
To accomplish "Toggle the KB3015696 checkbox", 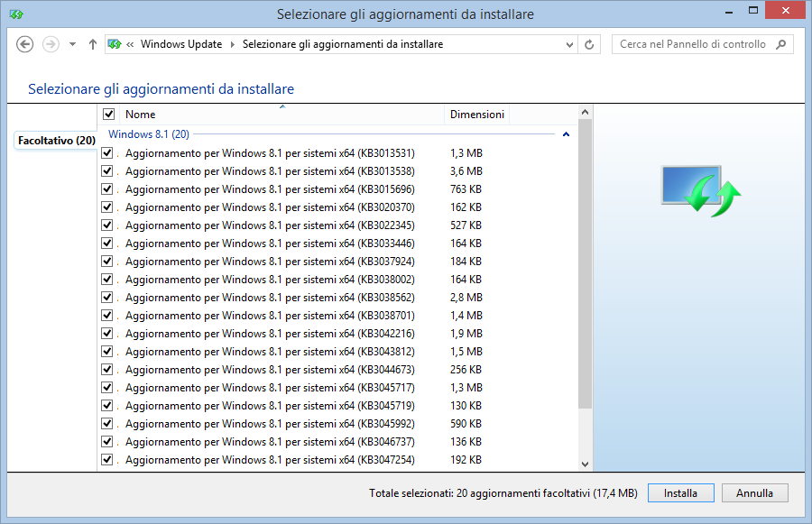I will tap(107, 189).
